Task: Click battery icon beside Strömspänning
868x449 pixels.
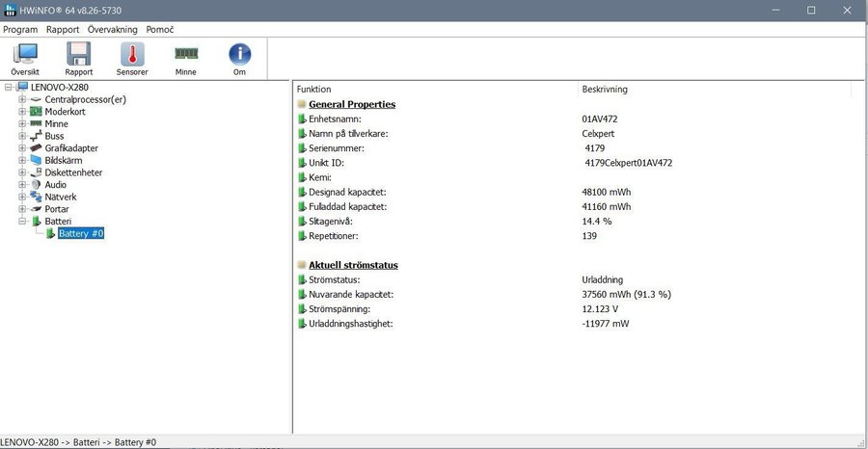Action: click(x=302, y=308)
